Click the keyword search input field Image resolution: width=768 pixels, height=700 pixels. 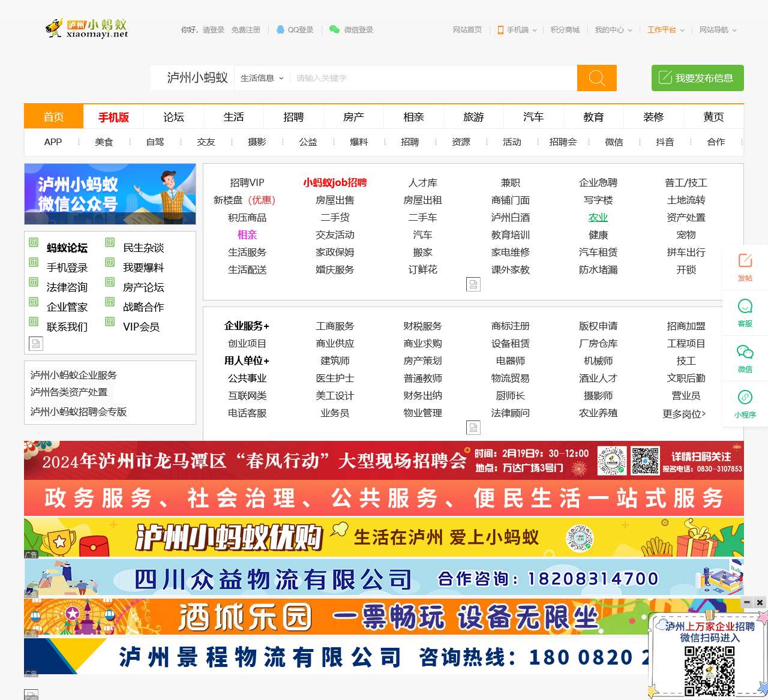(432, 78)
